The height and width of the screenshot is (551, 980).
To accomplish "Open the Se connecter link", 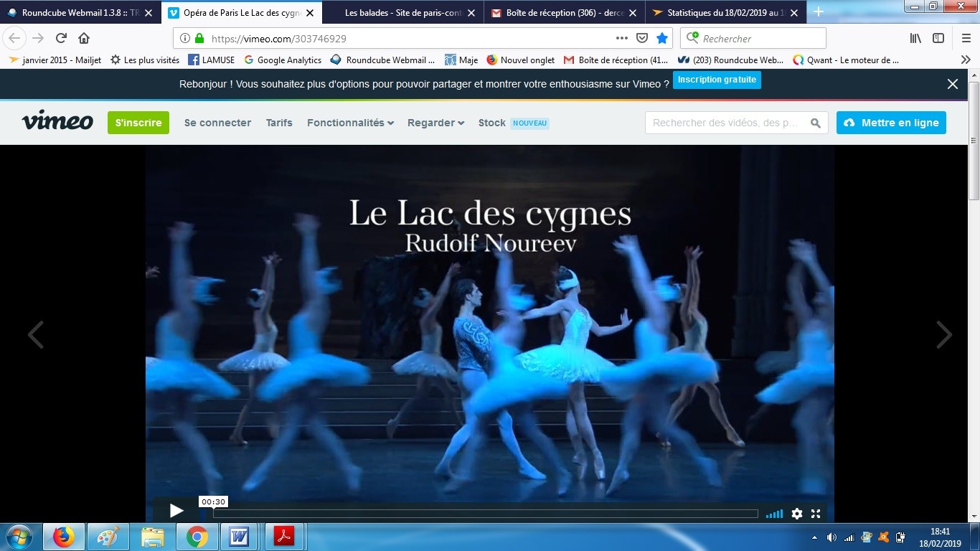I will (x=217, y=123).
